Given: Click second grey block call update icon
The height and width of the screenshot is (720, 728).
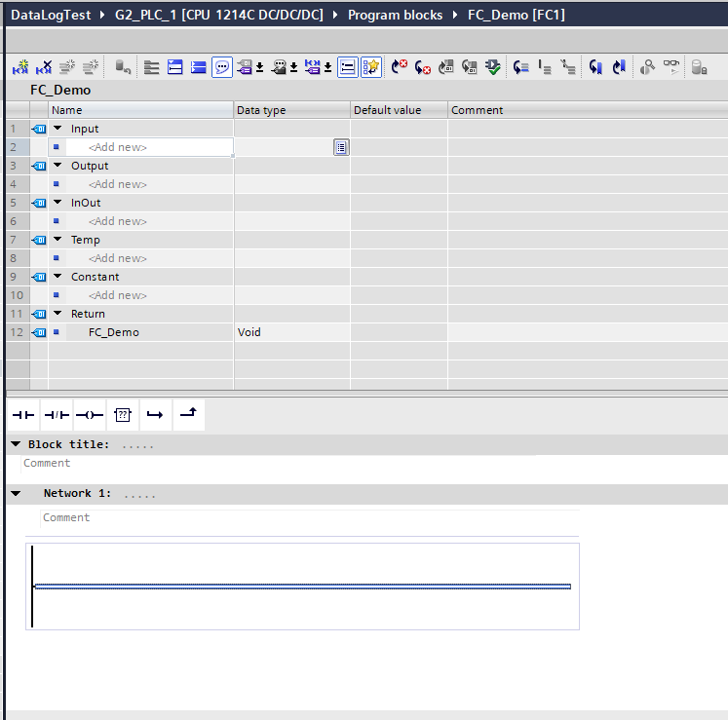Looking at the screenshot, I should [x=470, y=67].
